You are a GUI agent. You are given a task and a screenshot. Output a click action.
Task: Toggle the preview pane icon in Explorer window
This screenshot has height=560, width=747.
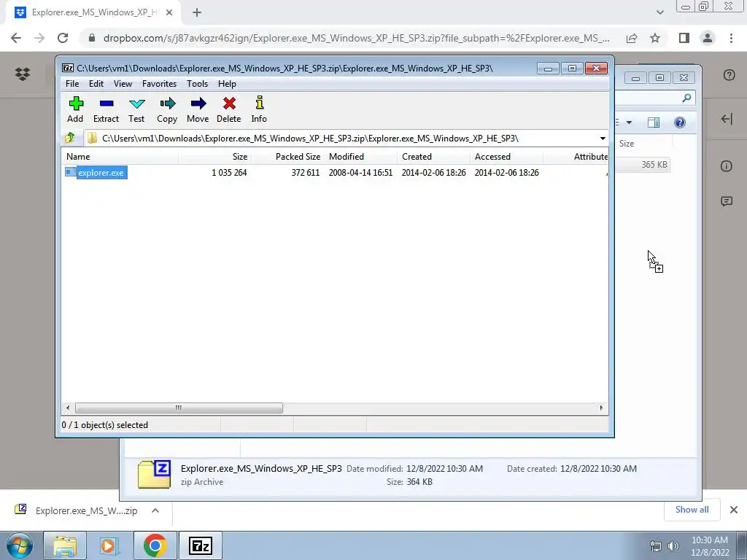654,122
